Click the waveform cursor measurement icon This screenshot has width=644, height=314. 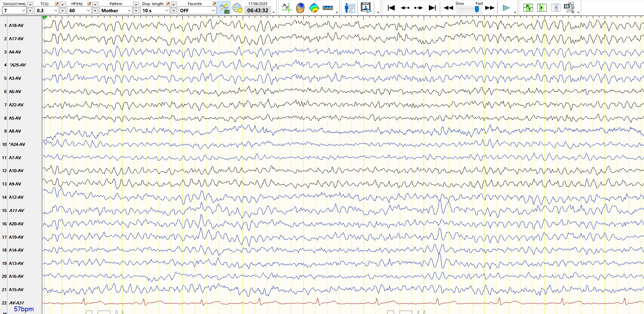(x=286, y=8)
